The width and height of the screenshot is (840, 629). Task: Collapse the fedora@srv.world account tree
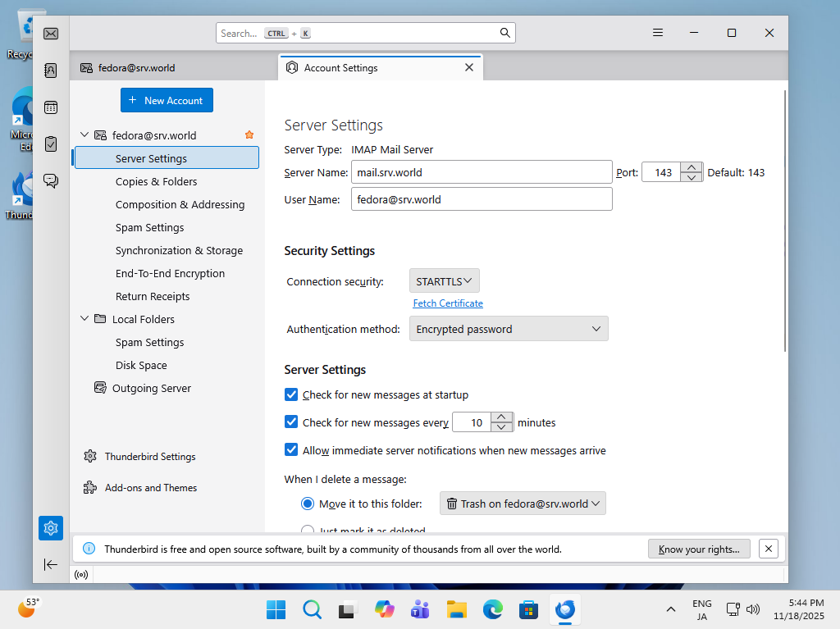coord(84,135)
